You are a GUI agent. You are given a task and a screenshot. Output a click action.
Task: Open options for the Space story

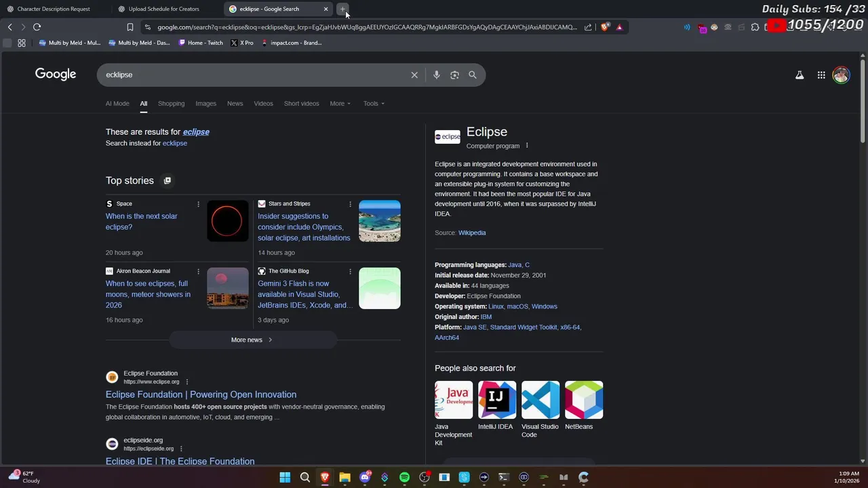pos(198,204)
